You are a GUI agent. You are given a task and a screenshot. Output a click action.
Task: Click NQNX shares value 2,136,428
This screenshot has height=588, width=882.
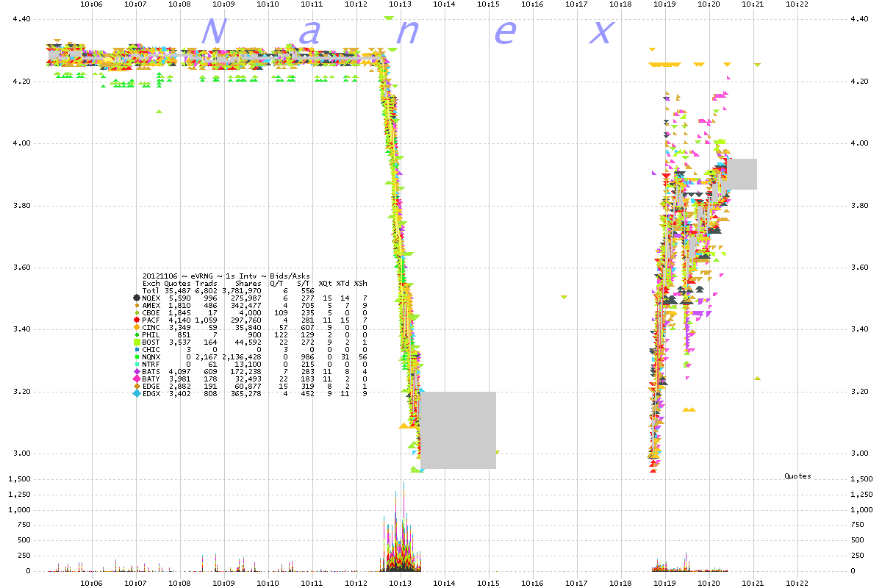(242, 356)
